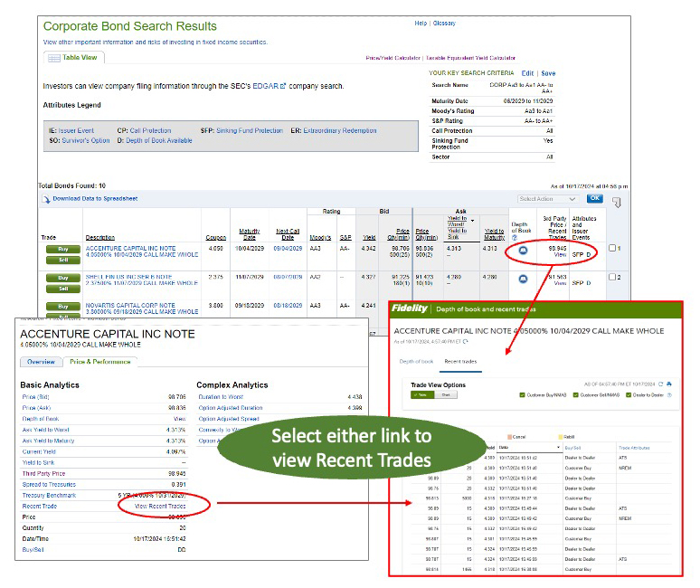
Task: Click the Download Data to Spreadsheet icon
Action: click(x=47, y=198)
